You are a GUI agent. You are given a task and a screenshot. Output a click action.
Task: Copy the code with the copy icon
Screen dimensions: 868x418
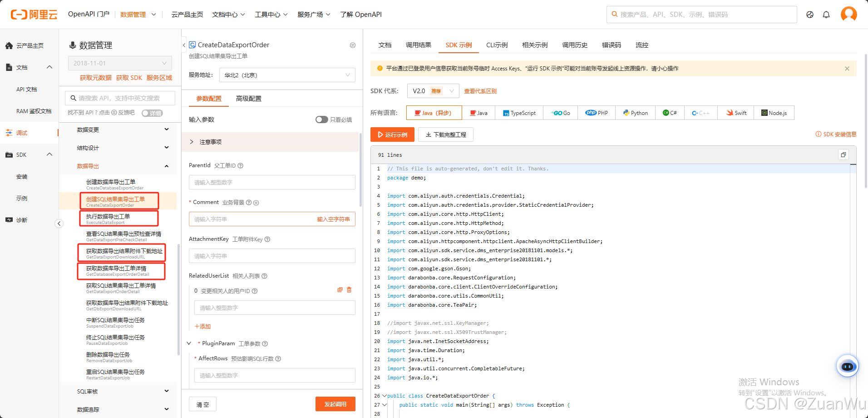(x=843, y=155)
